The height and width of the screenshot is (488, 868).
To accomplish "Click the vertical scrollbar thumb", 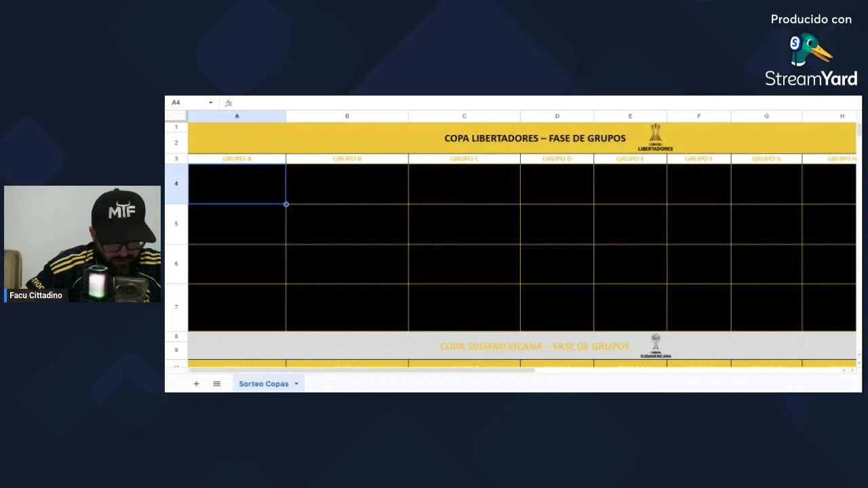I will (859, 129).
